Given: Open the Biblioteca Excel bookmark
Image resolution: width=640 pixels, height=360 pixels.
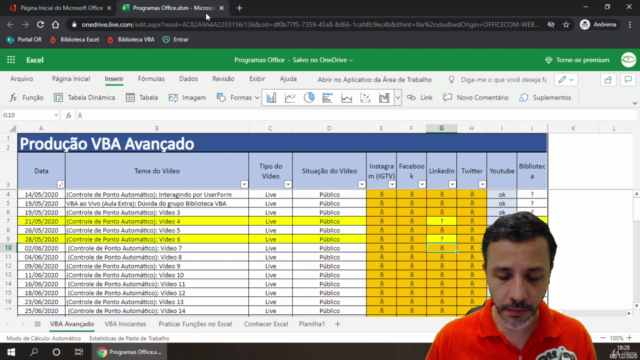Looking at the screenshot, I should 75,40.
